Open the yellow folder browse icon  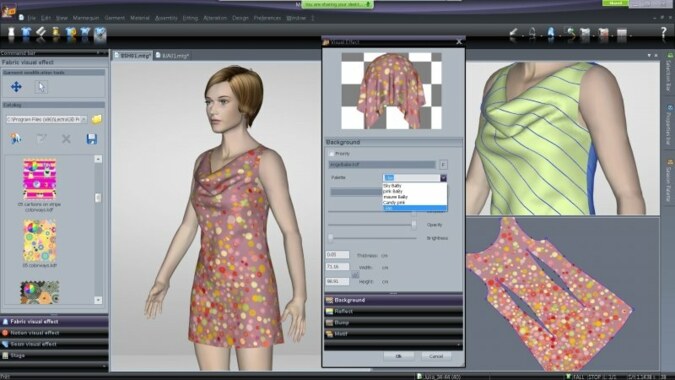pyautogui.click(x=96, y=119)
